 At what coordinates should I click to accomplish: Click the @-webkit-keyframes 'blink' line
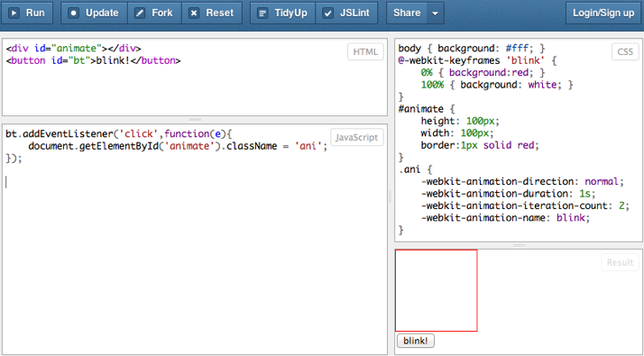tap(477, 60)
